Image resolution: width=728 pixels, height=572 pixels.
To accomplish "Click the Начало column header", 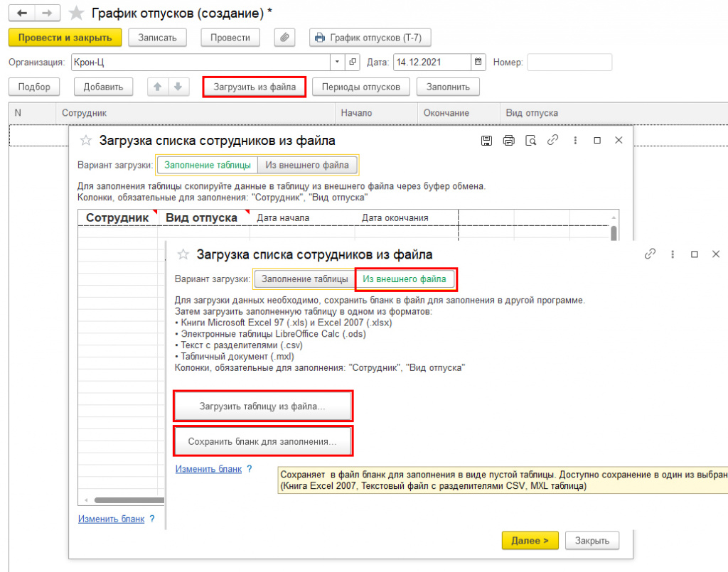I will click(x=376, y=113).
